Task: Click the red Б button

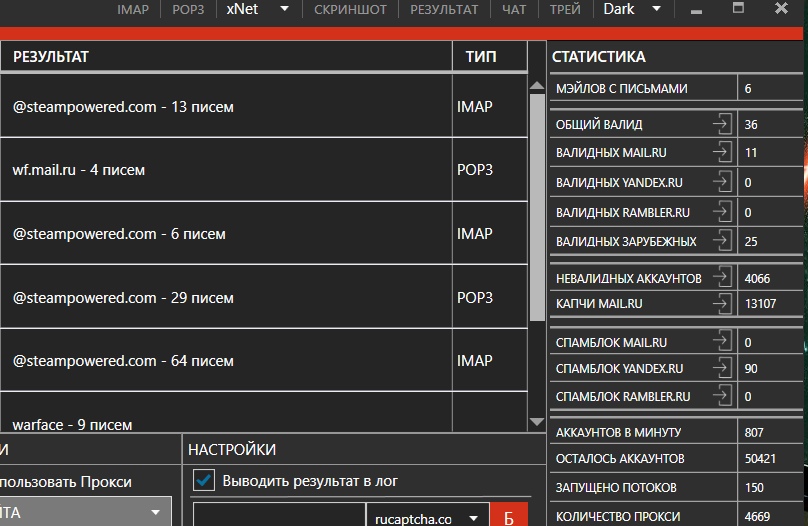Action: coord(509,517)
